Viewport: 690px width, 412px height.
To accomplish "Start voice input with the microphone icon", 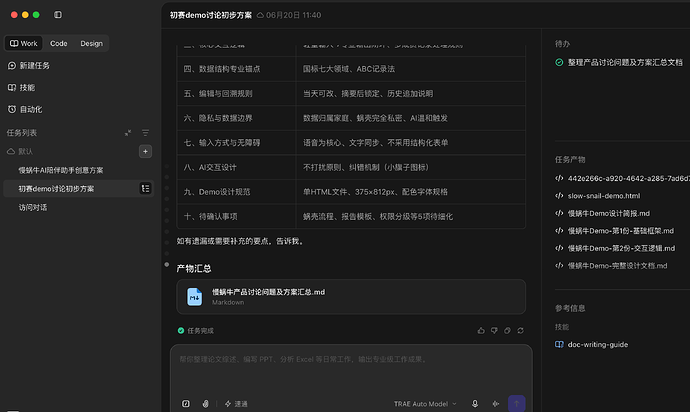I will pyautogui.click(x=475, y=404).
